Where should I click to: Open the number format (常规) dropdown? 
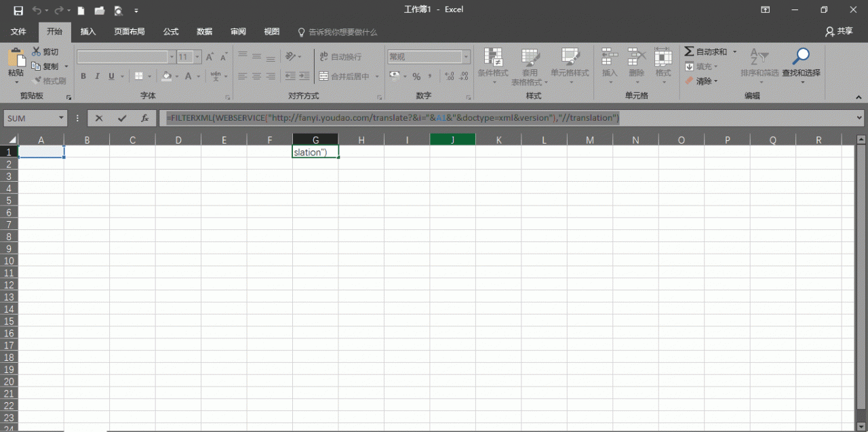tap(466, 57)
